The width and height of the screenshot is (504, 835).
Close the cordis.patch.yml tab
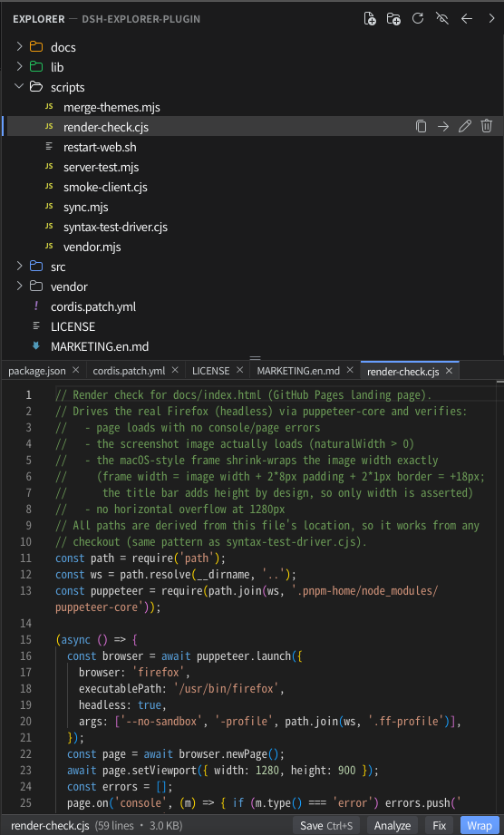175,370
